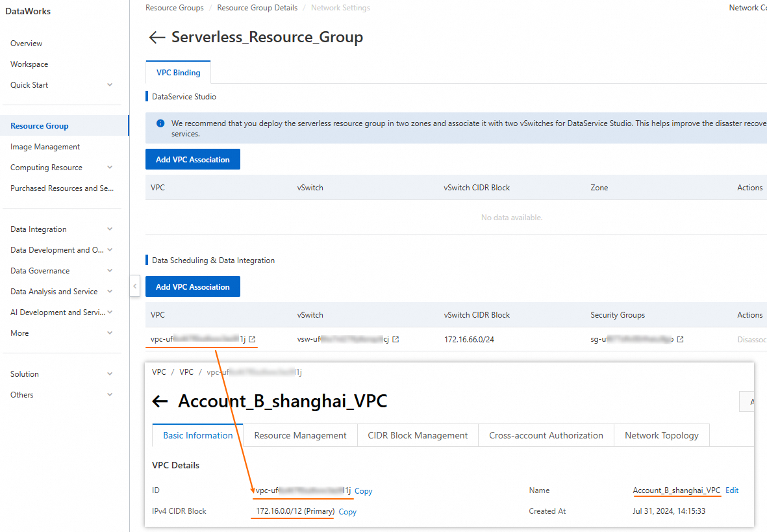Add VPC Association under Data Scheduling & Data Integration
This screenshot has height=532, width=767.
(x=193, y=286)
